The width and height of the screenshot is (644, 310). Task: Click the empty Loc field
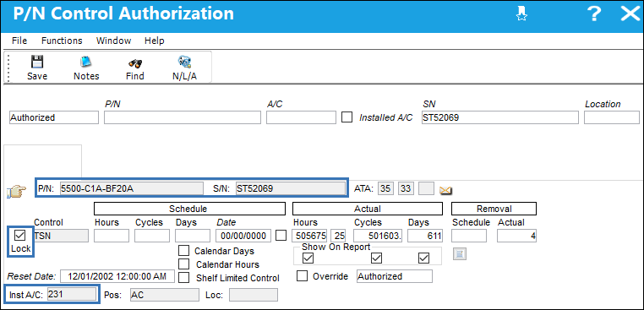254,295
